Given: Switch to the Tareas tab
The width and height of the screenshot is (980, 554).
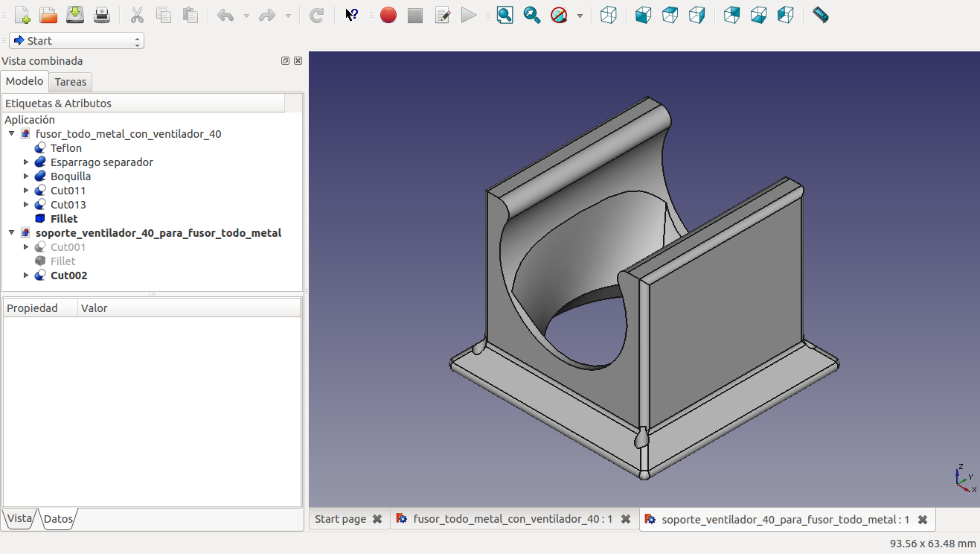Looking at the screenshot, I should point(71,82).
